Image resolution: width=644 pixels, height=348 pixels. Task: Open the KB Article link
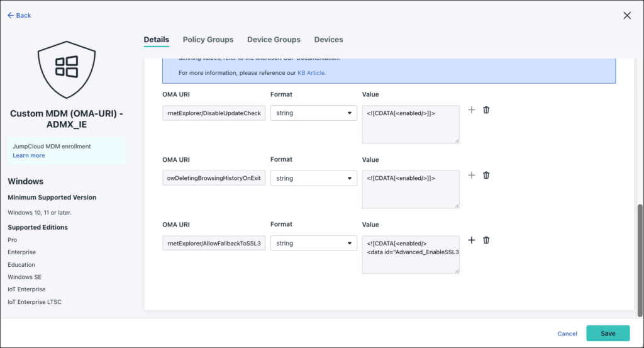pos(311,73)
